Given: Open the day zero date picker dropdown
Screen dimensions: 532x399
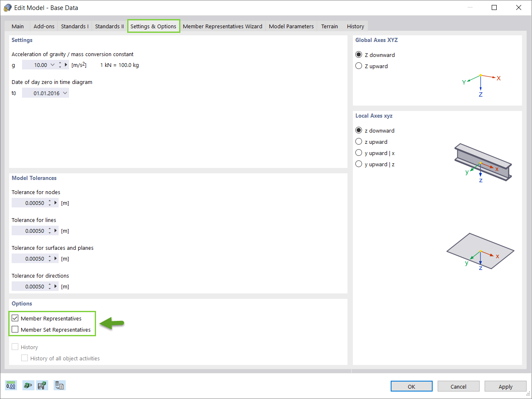Looking at the screenshot, I should tap(65, 93).
